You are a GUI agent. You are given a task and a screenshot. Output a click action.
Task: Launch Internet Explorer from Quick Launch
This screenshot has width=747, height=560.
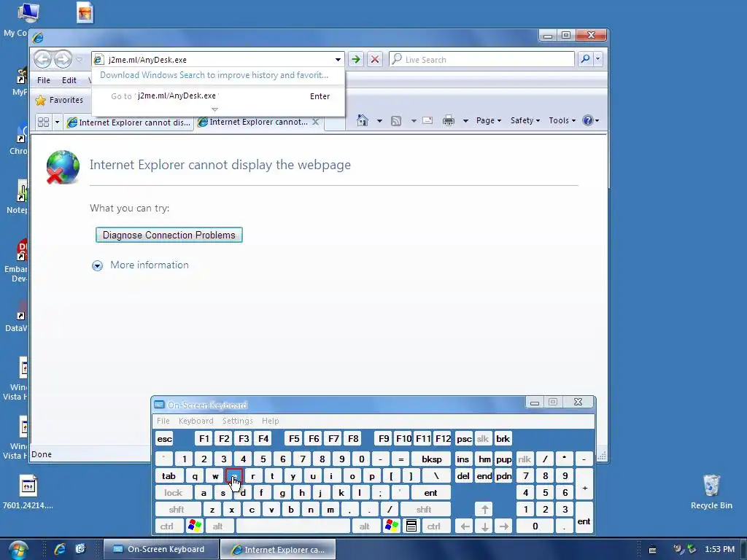pyautogui.click(x=60, y=549)
